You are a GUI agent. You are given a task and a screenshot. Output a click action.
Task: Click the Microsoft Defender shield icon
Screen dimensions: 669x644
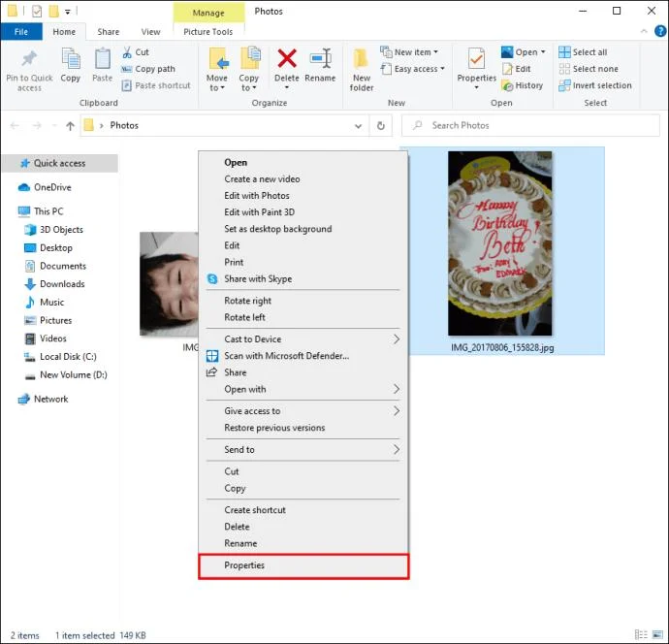(212, 356)
